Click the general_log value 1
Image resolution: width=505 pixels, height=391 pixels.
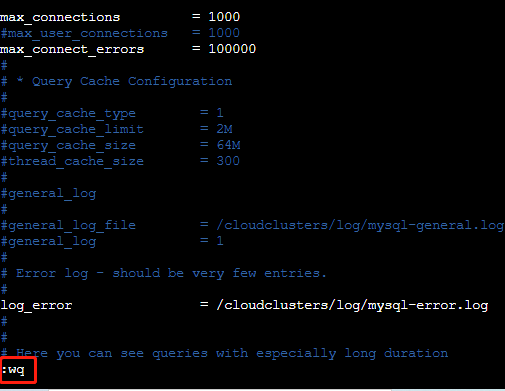[x=220, y=241]
